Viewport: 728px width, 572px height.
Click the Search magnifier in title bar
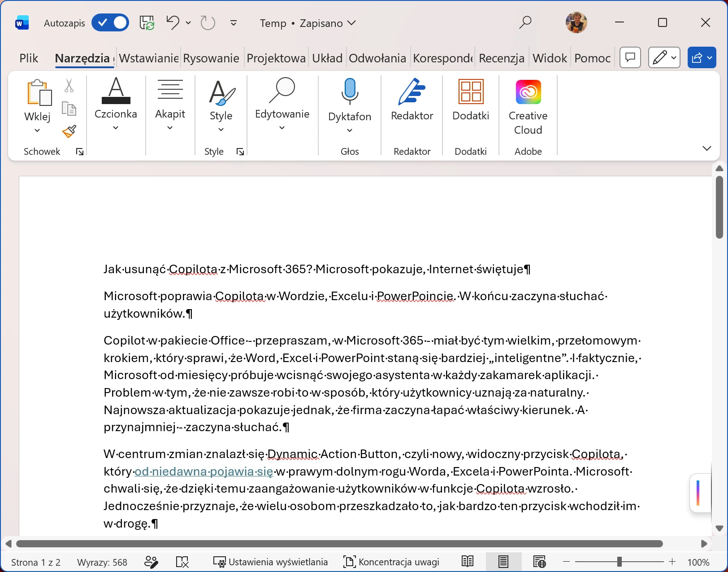525,22
